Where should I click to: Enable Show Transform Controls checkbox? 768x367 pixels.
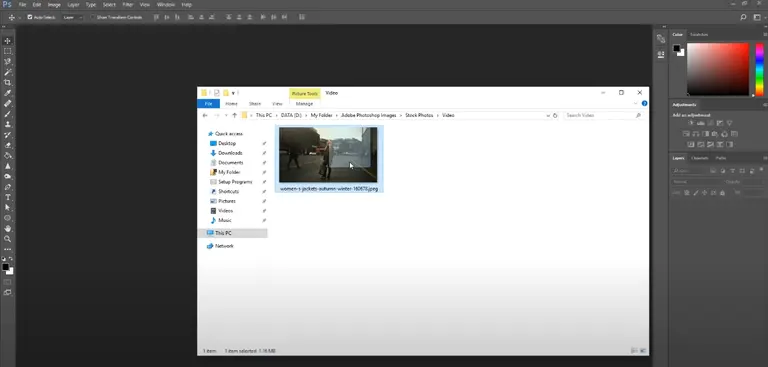(93, 17)
